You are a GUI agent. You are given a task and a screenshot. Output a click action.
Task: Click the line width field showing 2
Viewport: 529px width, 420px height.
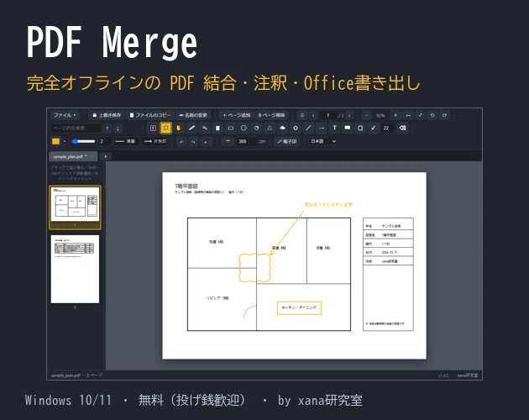(x=104, y=141)
